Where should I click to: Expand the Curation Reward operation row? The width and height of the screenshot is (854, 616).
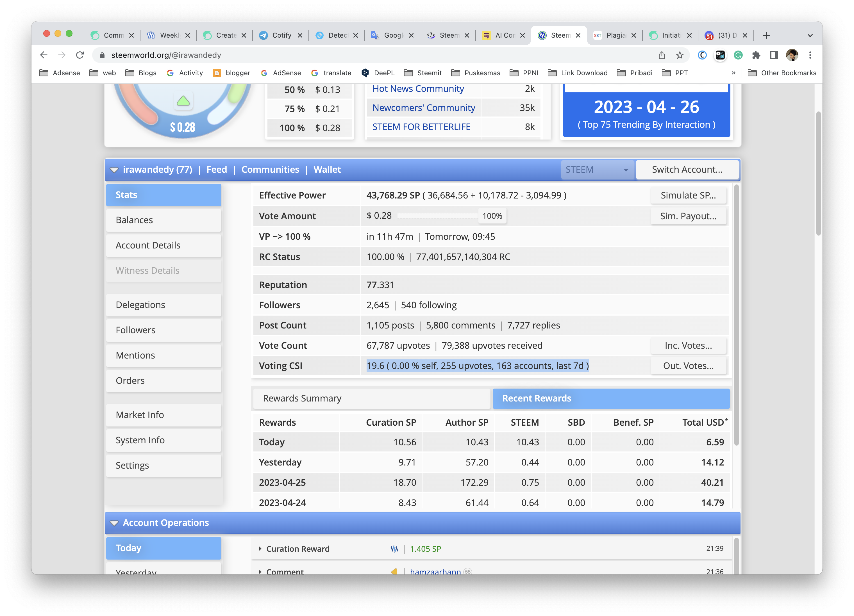[260, 549]
